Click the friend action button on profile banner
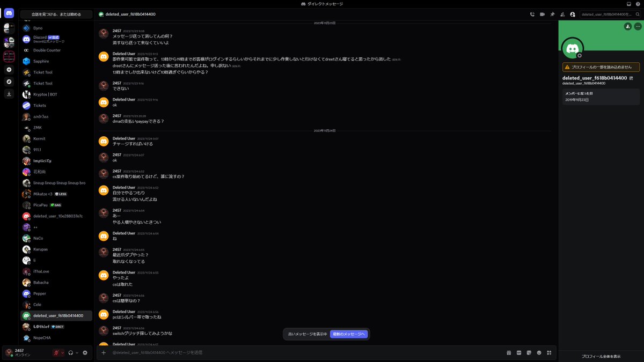Screen dimensions: 644x362 pyautogui.click(x=627, y=26)
